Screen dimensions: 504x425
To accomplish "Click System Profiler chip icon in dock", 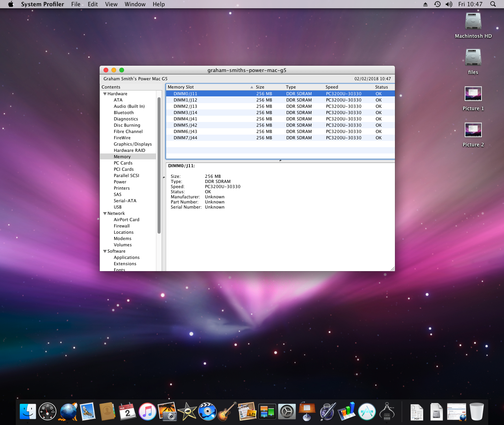I will [x=387, y=412].
